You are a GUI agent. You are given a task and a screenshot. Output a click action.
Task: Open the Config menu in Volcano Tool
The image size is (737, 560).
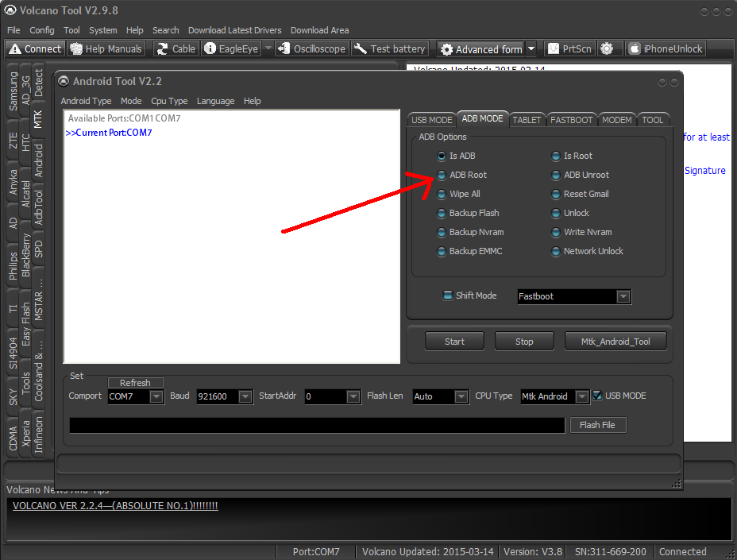click(42, 30)
